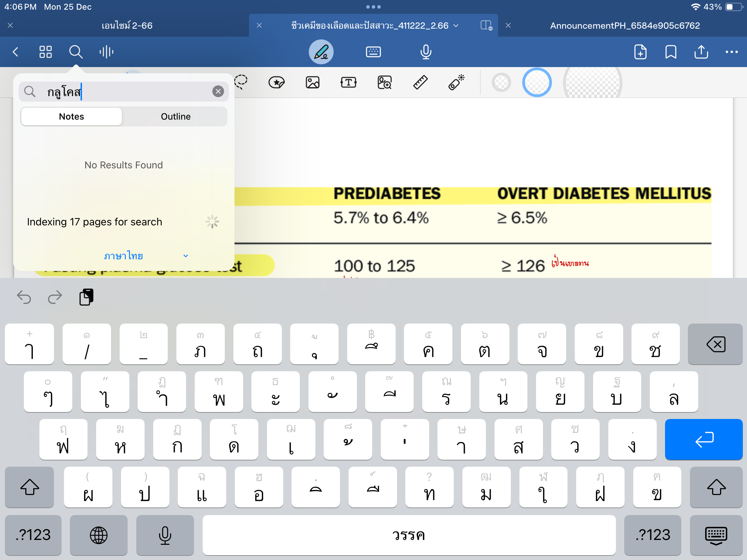The height and width of the screenshot is (560, 747).
Task: Tap the 4:06 PM clock
Action: [x=20, y=7]
